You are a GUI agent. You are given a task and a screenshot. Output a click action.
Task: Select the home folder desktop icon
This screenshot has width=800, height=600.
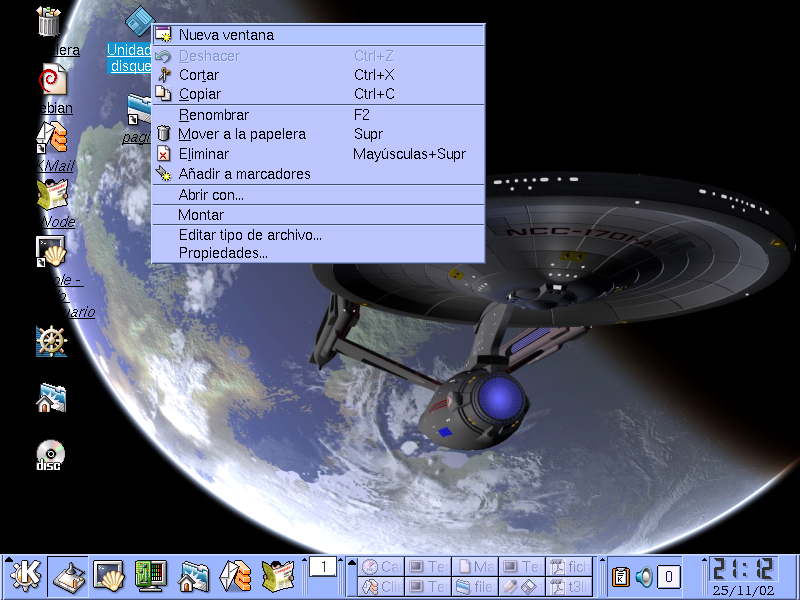[x=52, y=398]
